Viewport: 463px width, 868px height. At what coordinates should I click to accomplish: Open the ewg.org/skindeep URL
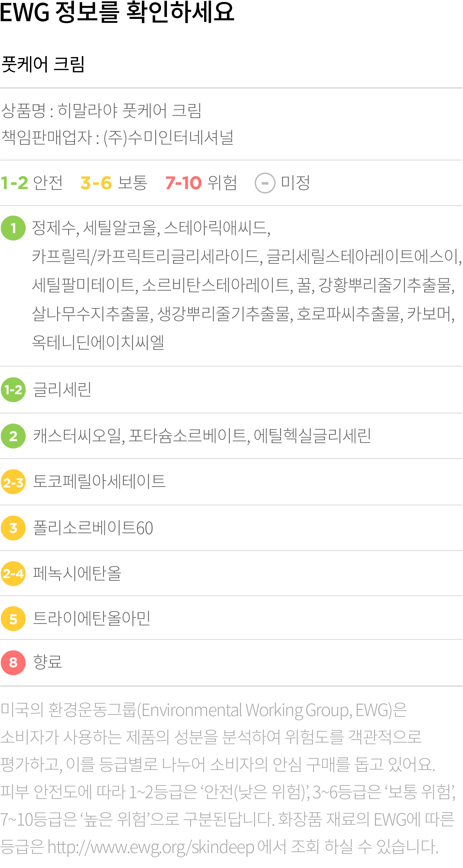tap(151, 847)
